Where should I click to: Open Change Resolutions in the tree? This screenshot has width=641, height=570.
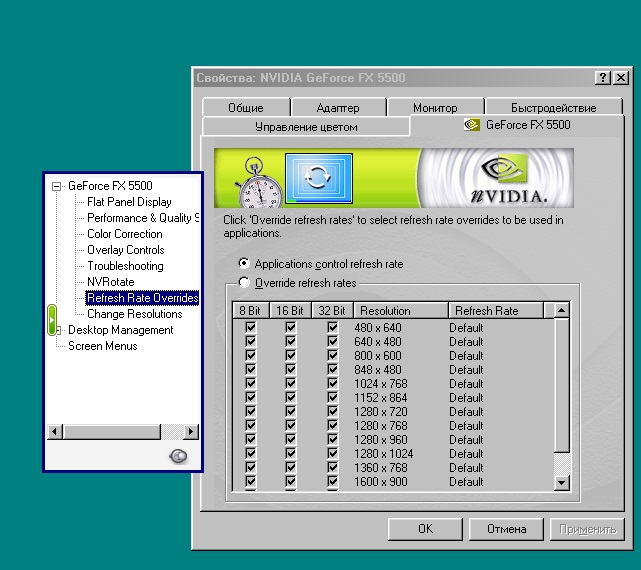tap(135, 314)
